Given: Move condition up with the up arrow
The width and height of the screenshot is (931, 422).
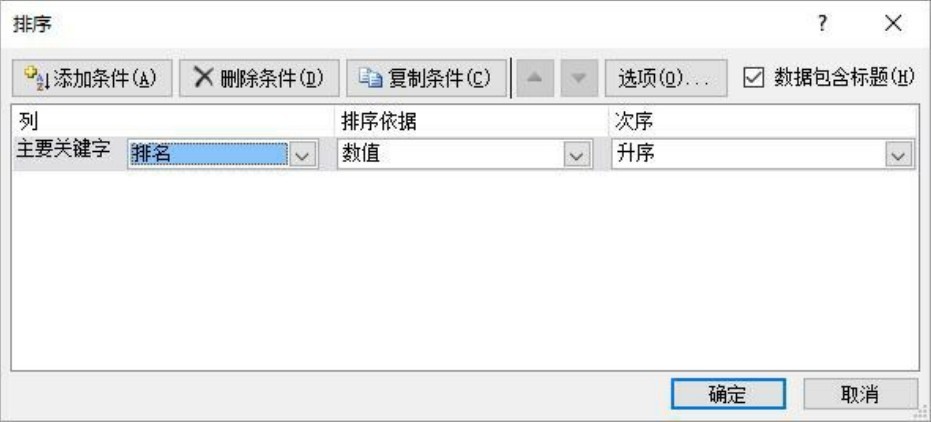Looking at the screenshot, I should [535, 78].
